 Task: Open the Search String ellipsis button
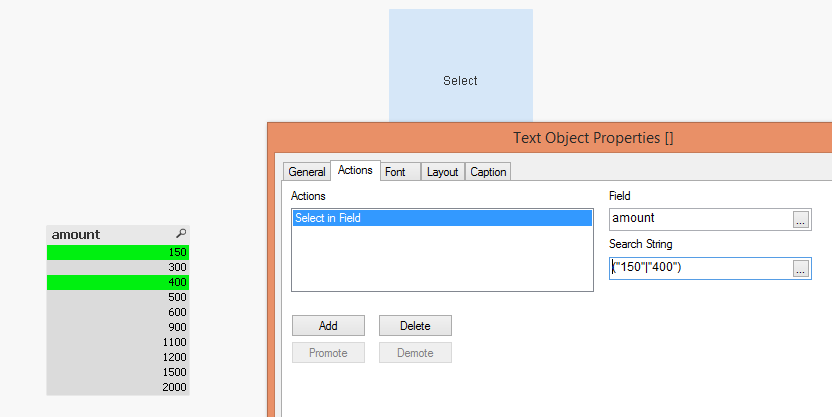pos(801,268)
